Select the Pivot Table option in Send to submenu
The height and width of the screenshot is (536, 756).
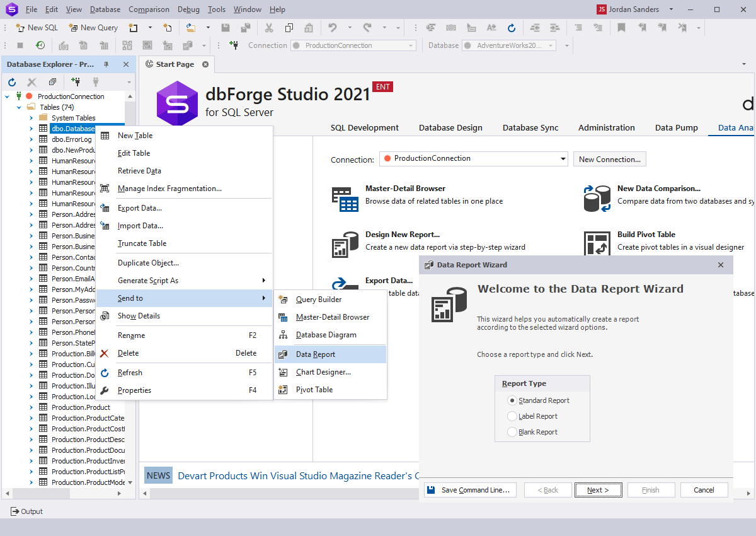(x=312, y=389)
